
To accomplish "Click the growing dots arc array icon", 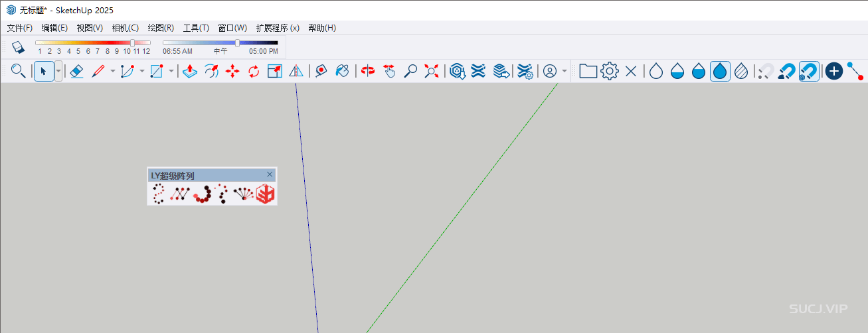I will 222,194.
